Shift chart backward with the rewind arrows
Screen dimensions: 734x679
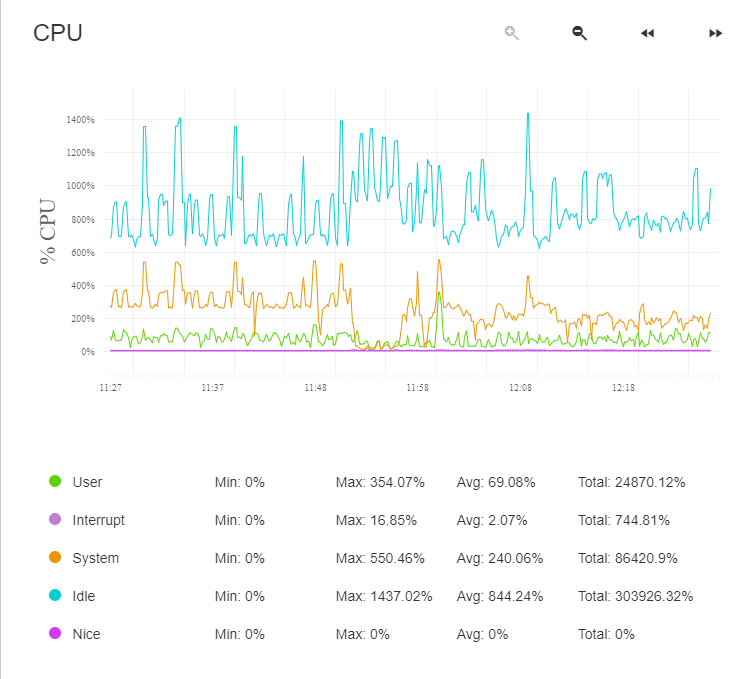tap(647, 33)
